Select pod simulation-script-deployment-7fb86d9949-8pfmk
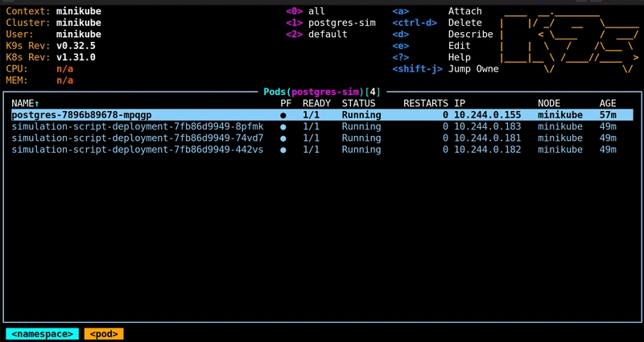The image size is (644, 342). [x=322, y=126]
